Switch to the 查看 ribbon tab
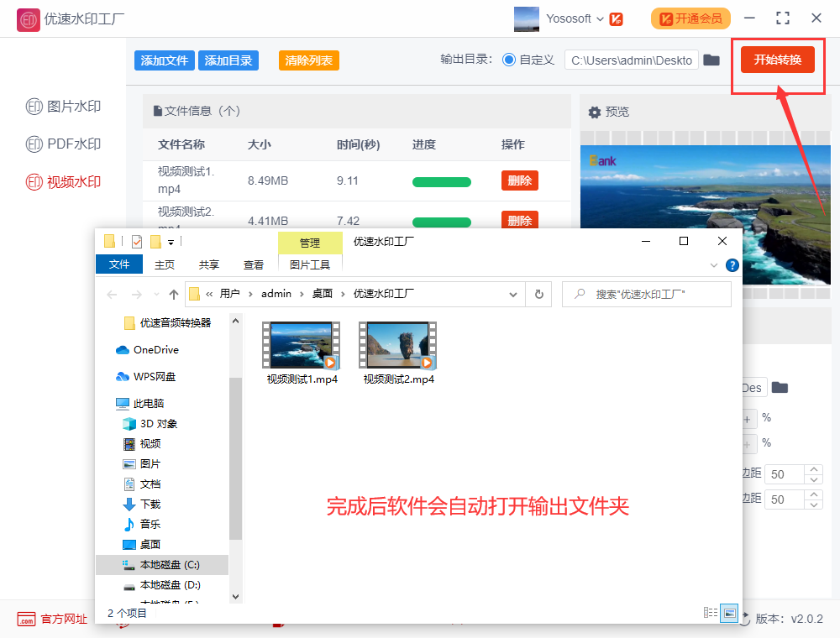Viewport: 840px width, 638px height. tap(254, 264)
